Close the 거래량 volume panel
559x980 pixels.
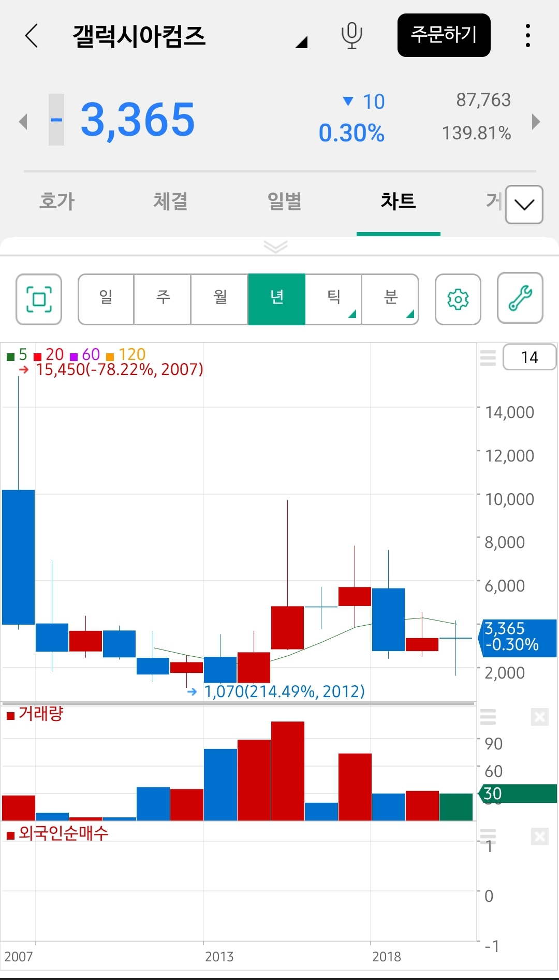pyautogui.click(x=540, y=717)
